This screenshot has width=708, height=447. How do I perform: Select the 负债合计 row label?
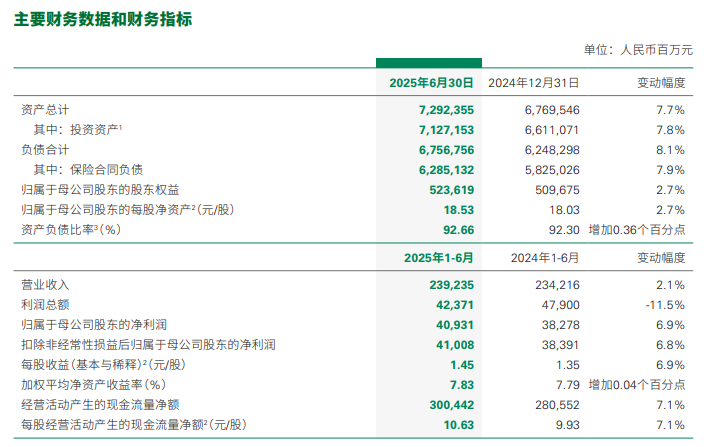coord(45,149)
